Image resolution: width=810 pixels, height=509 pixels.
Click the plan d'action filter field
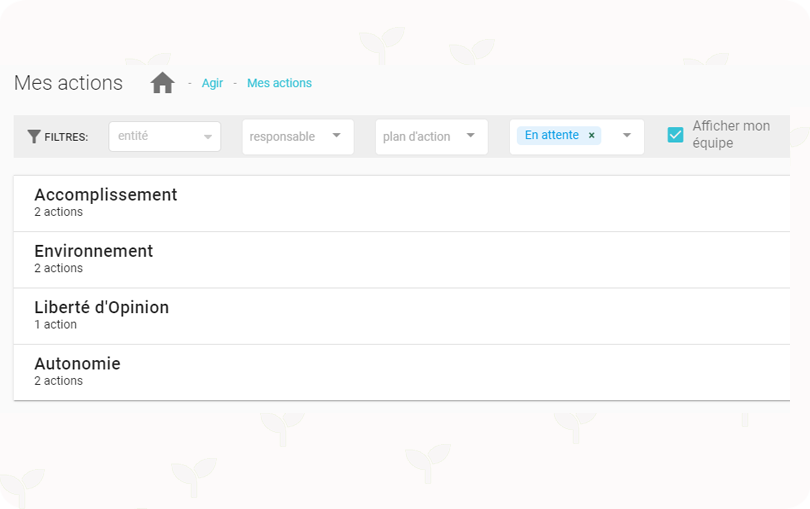coord(432,137)
